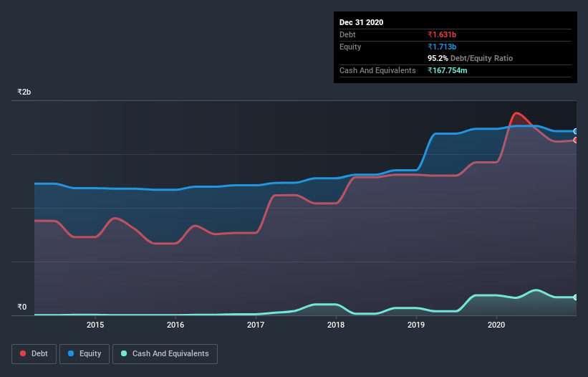Click the teal Cash And Equivalents legend dot

[x=124, y=353]
